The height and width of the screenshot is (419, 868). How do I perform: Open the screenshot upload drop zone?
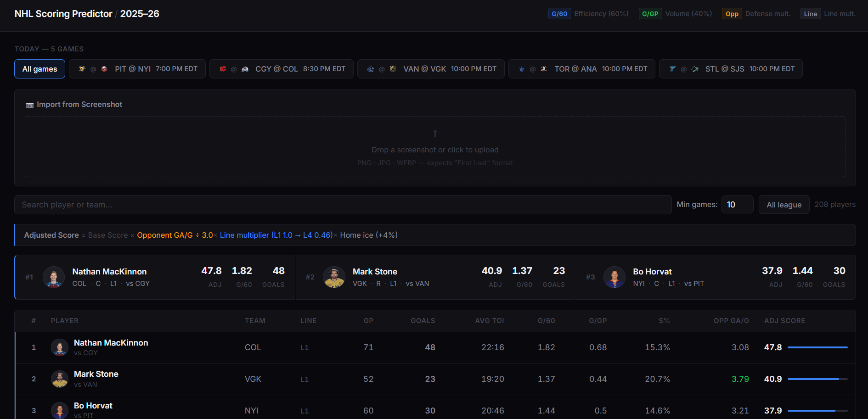435,147
